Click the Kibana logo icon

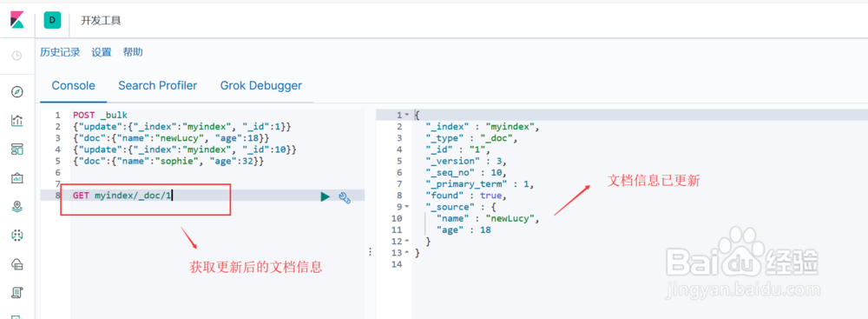point(17,21)
